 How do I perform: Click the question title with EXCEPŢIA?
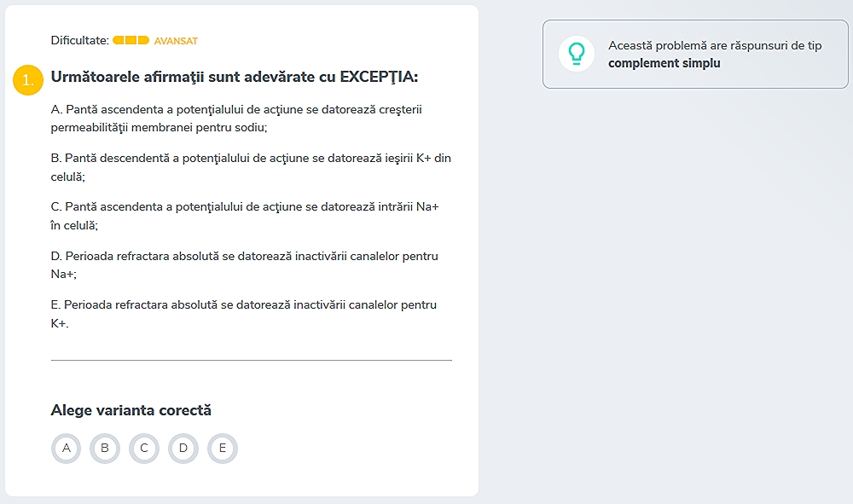tap(235, 77)
